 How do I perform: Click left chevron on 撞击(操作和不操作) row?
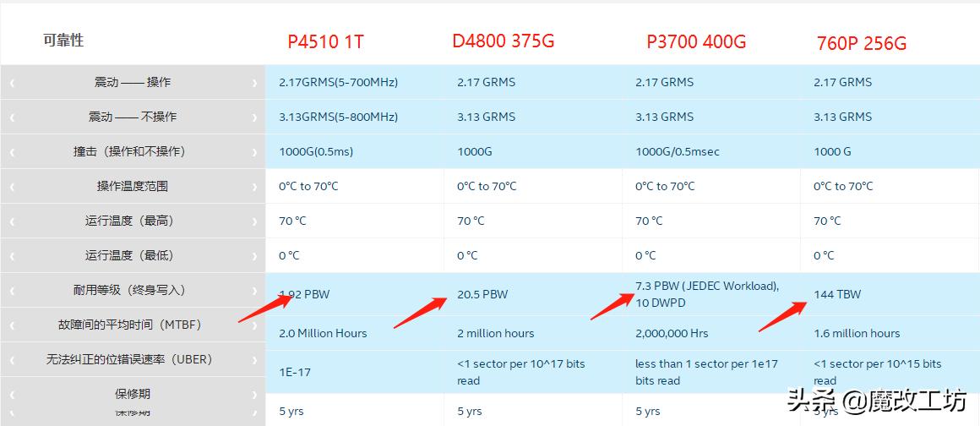[x=12, y=152]
